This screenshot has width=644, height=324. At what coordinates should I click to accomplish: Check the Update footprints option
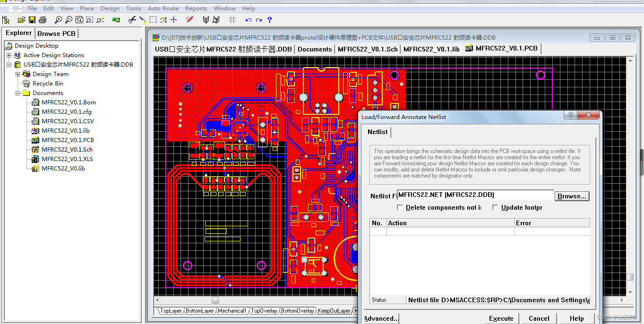[x=495, y=207]
